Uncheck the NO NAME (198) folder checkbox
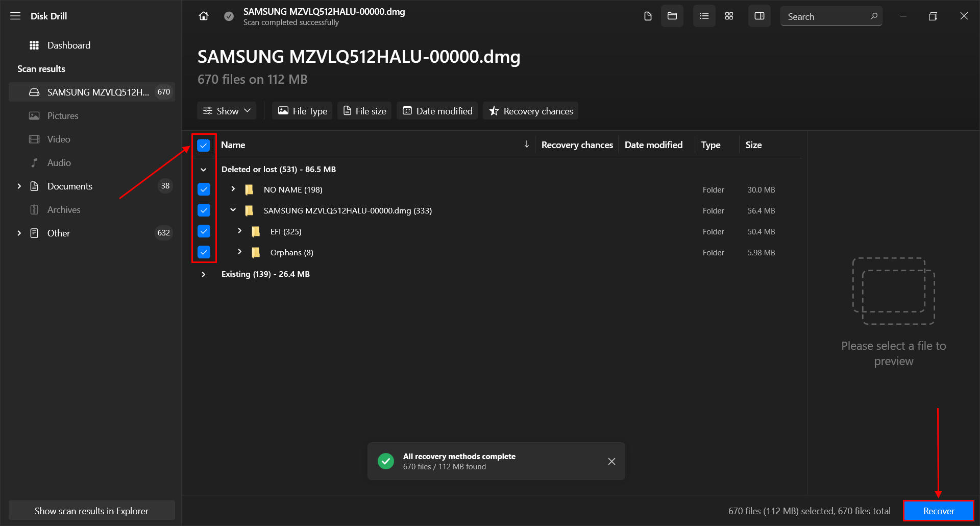The width and height of the screenshot is (980, 526). pos(204,189)
